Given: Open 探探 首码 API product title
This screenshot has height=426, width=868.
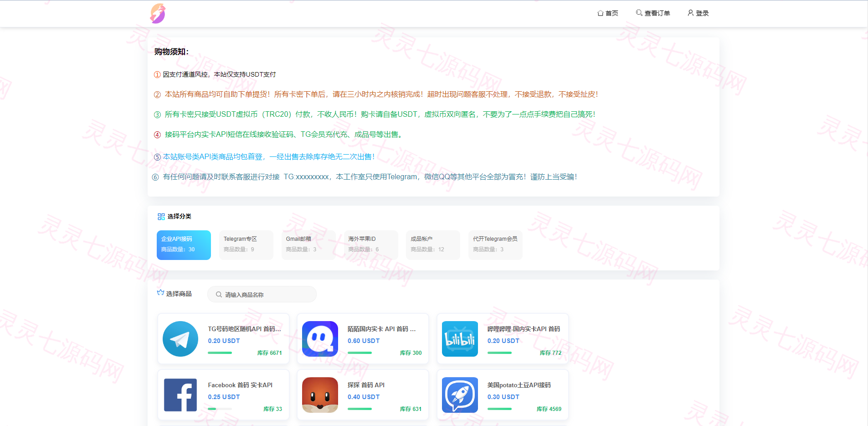Looking at the screenshot, I should point(366,385).
